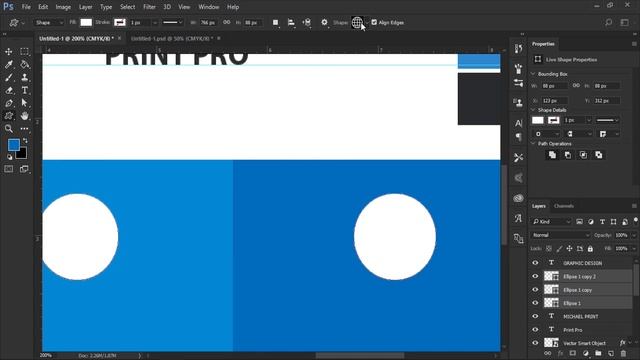Click the Quick Mask mode icon

[x=9, y=169]
